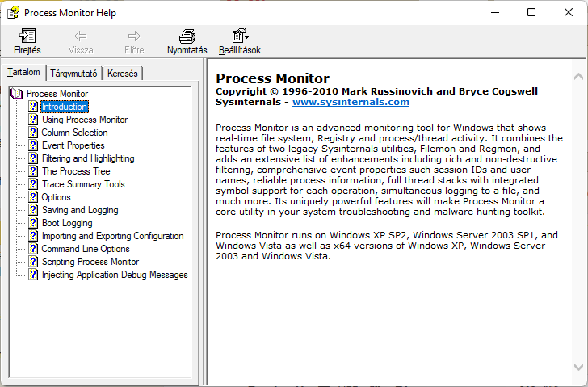The image size is (588, 387).
Task: Click the content pane scroll down arrow
Action: 578,367
